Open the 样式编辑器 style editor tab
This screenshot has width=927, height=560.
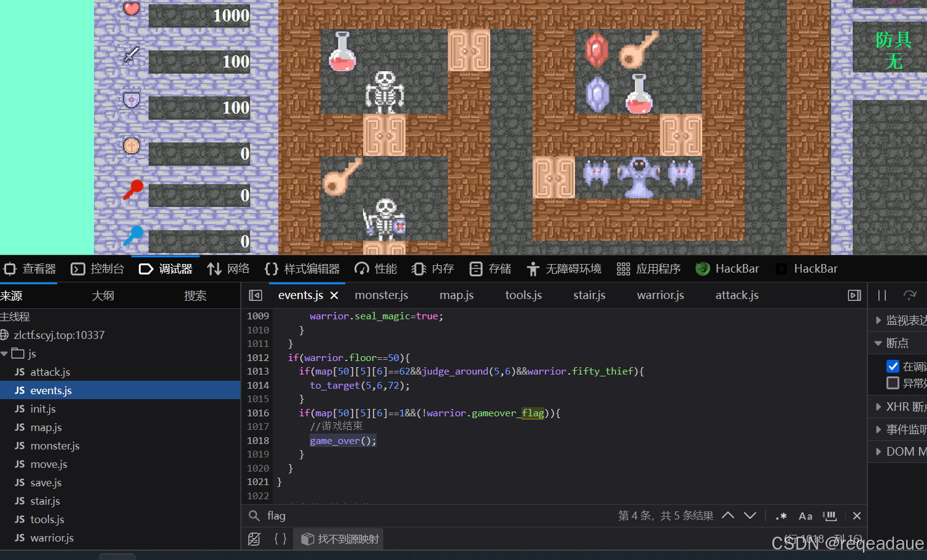(x=302, y=269)
